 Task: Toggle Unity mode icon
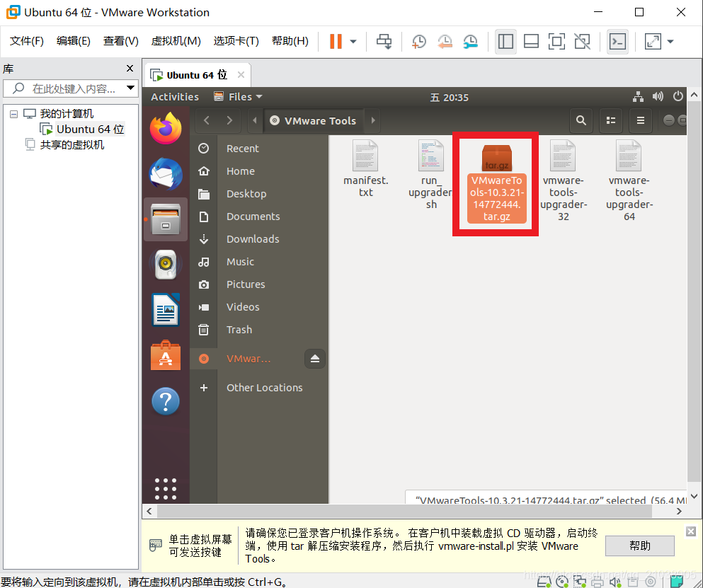(582, 42)
